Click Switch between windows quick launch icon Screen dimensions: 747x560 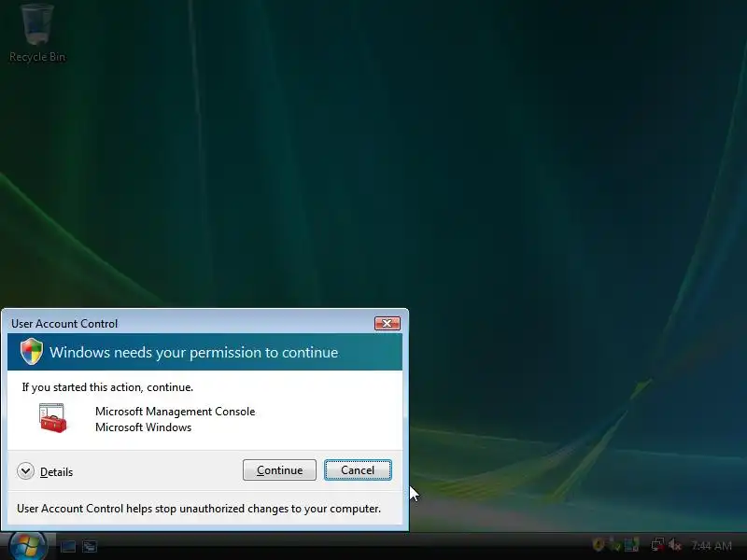[89, 546]
